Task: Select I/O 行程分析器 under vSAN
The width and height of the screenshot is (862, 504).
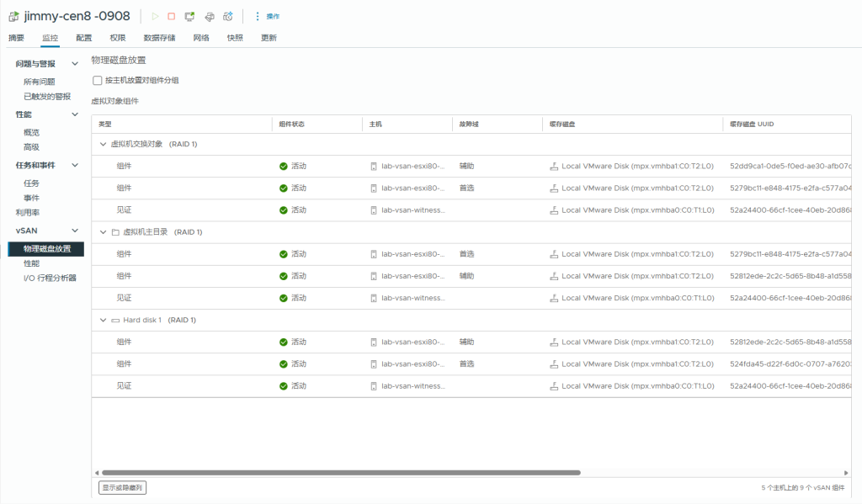Action: coord(50,278)
